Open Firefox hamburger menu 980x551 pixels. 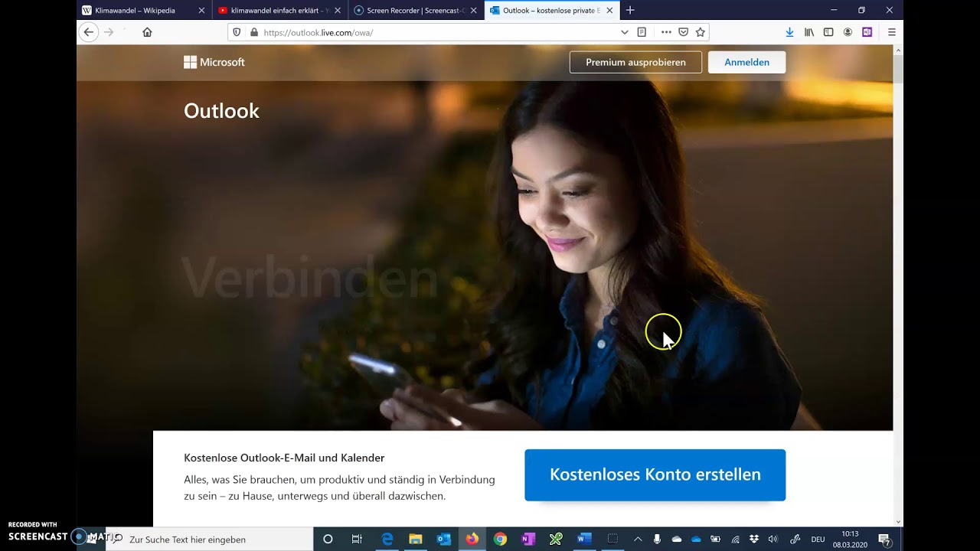[891, 32]
